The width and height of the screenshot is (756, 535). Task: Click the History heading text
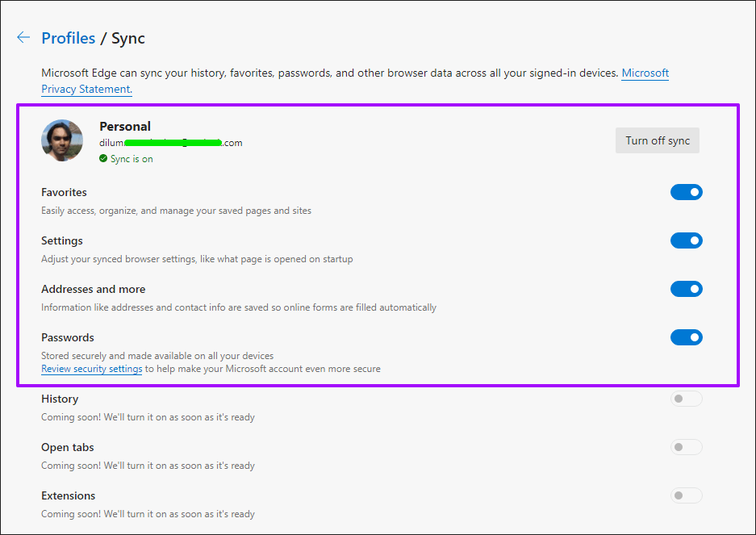[60, 399]
